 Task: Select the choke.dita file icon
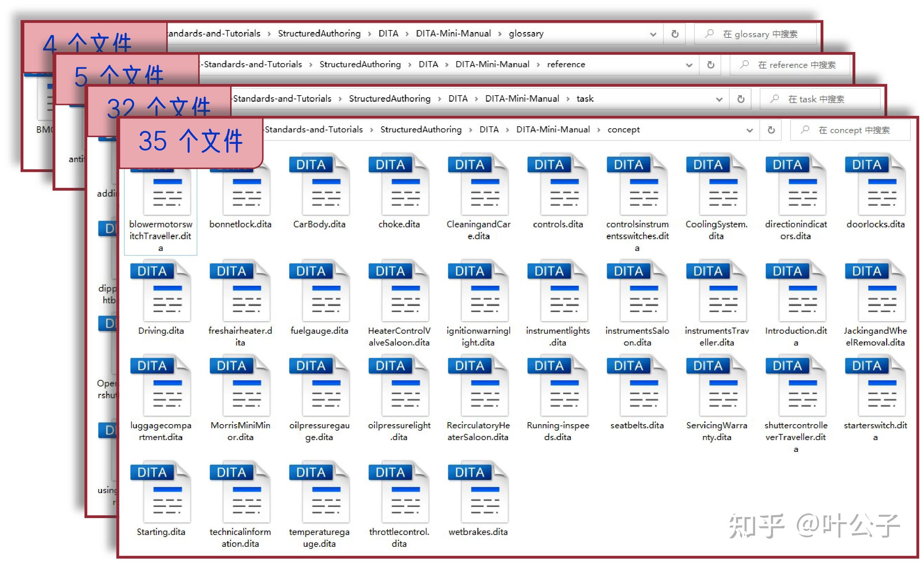(398, 184)
